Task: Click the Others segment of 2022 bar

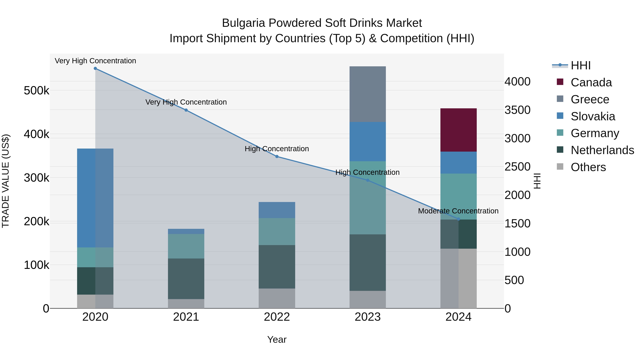Action: coord(277,299)
